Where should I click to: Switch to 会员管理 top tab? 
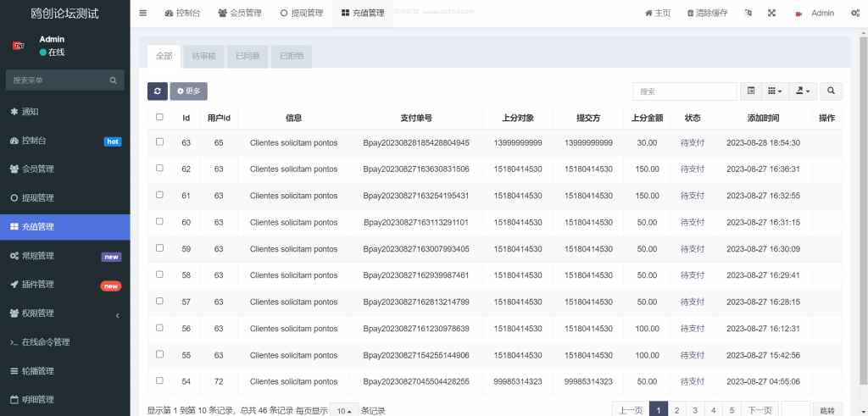point(240,14)
